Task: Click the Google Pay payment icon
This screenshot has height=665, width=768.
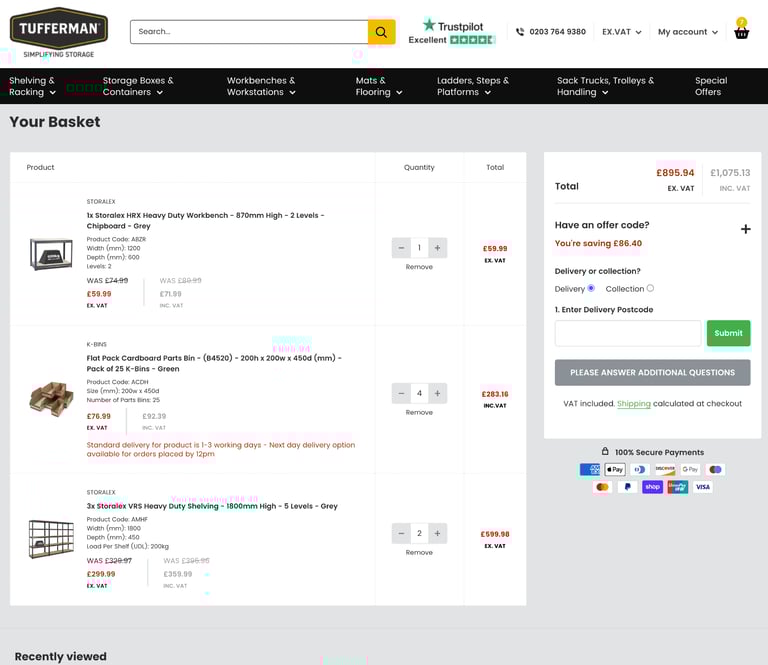Action: [690, 470]
